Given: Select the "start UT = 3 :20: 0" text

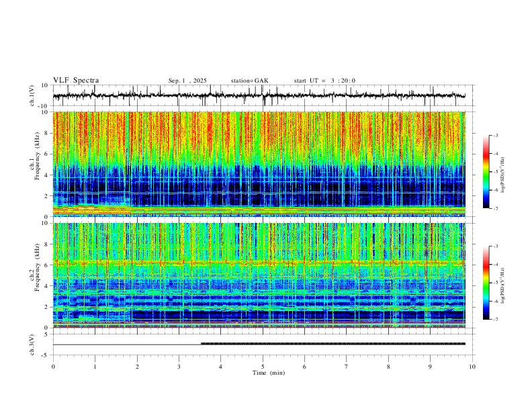Looking at the screenshot, I should [324, 81].
